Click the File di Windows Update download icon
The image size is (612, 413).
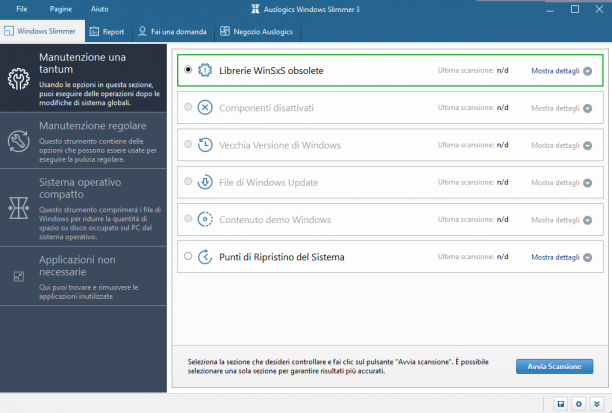point(205,182)
